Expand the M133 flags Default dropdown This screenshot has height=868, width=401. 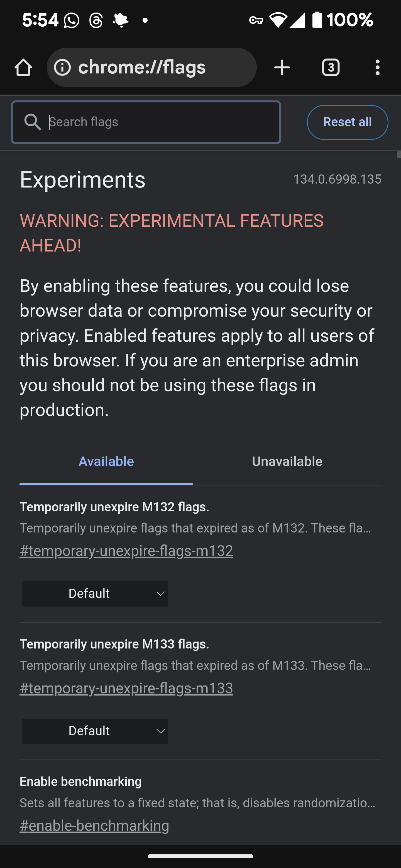[x=95, y=731]
